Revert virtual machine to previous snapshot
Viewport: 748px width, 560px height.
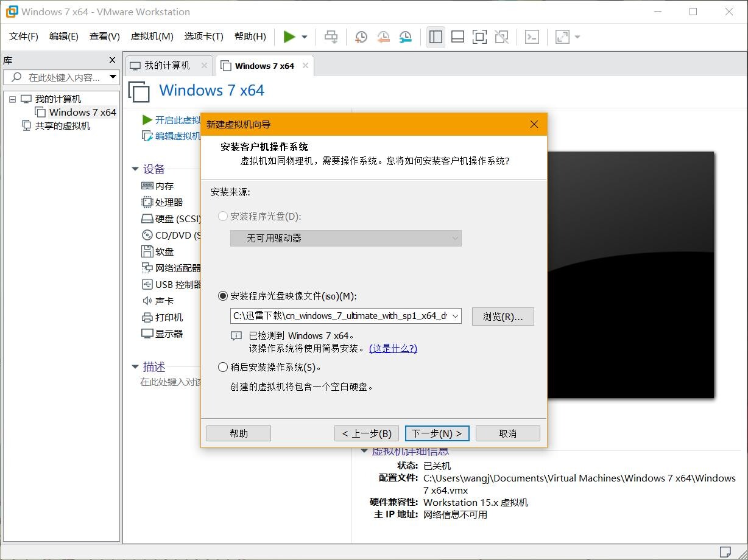(383, 37)
